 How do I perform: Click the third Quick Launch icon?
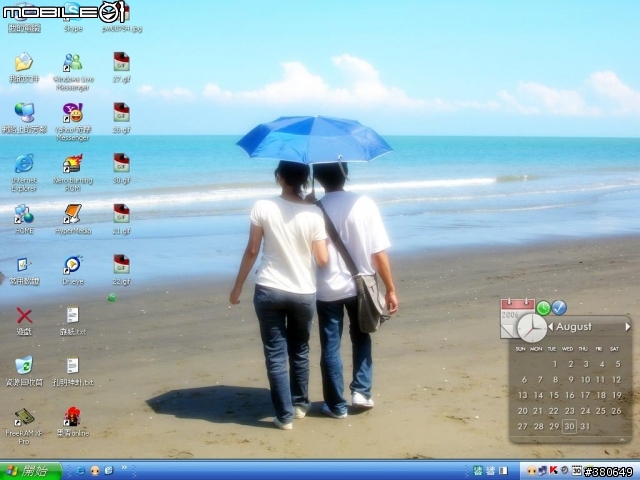pyautogui.click(x=109, y=471)
